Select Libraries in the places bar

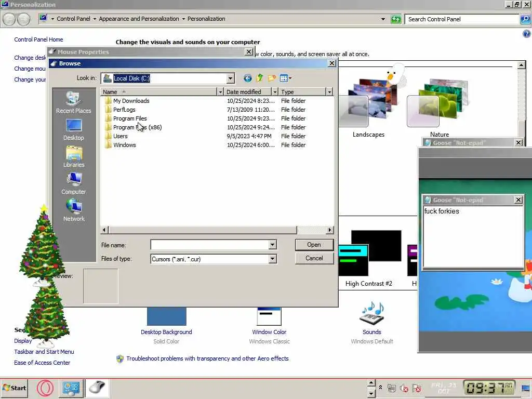[74, 157]
